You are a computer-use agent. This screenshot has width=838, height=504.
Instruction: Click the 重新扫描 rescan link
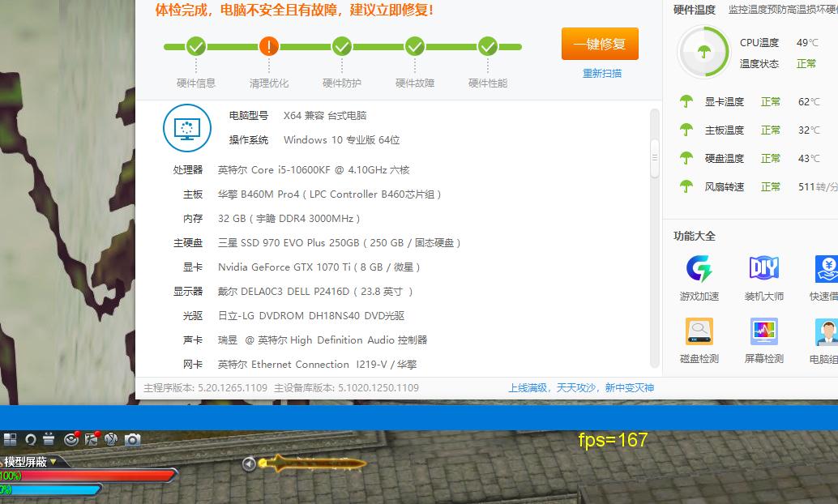602,73
